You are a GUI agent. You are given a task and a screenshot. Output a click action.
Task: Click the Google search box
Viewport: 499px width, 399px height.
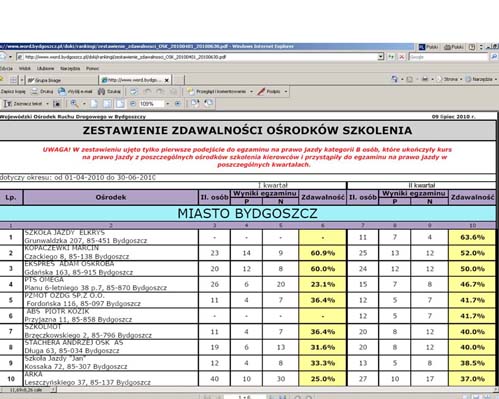[x=448, y=57]
